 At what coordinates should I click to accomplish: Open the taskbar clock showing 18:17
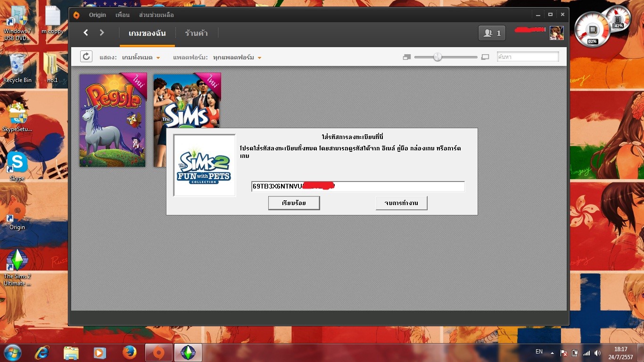pyautogui.click(x=621, y=353)
